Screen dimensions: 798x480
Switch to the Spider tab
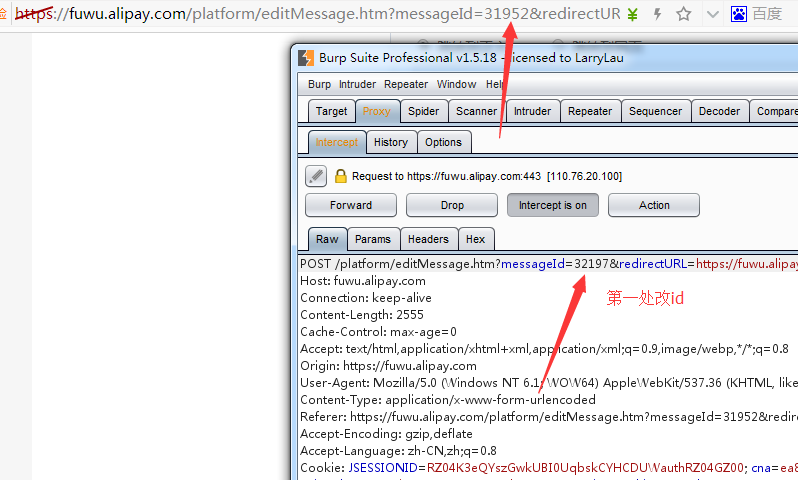point(423,111)
